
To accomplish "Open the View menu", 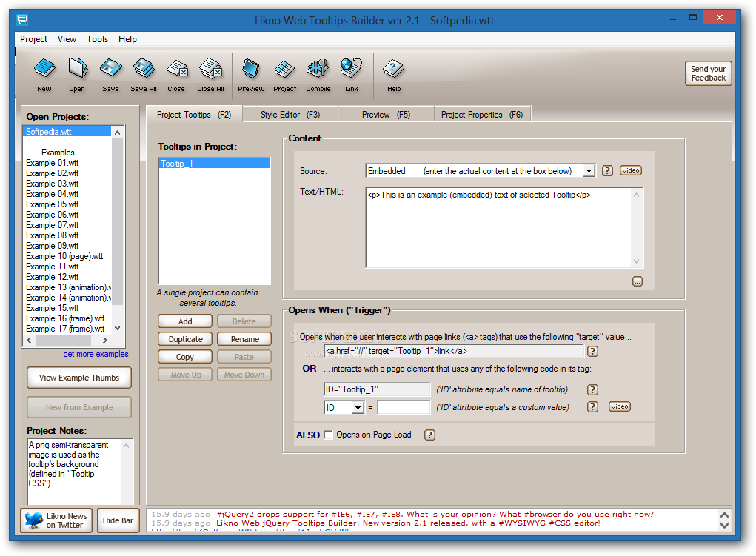I will tap(67, 39).
